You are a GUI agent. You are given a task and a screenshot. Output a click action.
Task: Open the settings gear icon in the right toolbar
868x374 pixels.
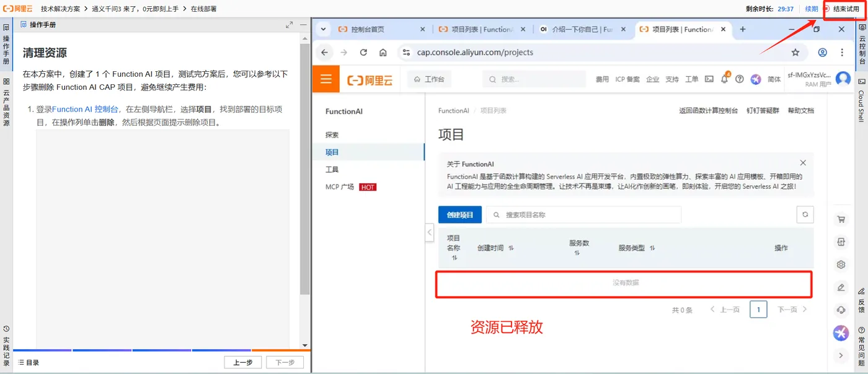coord(841,264)
